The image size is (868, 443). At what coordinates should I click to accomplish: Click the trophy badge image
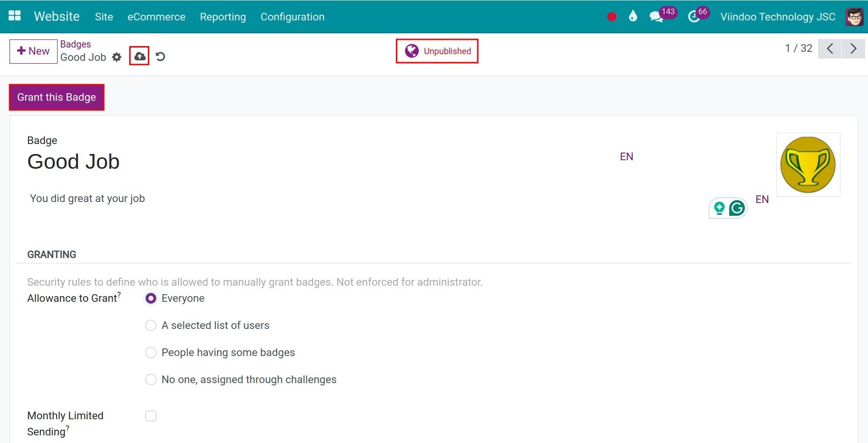point(808,164)
